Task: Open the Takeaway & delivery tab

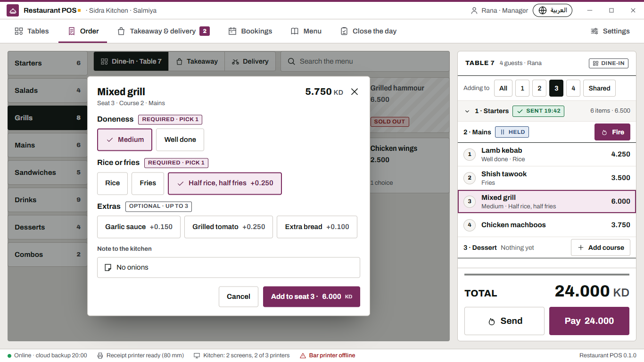Action: (163, 31)
